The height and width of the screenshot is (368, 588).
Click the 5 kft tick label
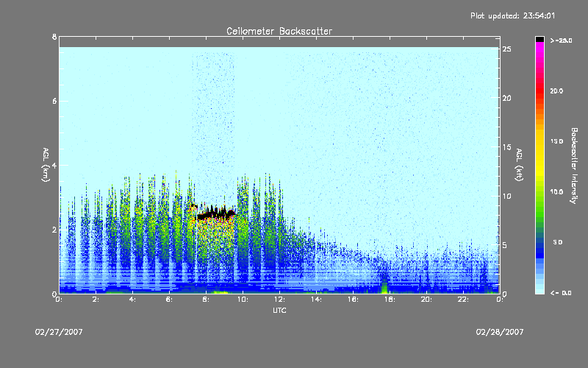coord(505,245)
